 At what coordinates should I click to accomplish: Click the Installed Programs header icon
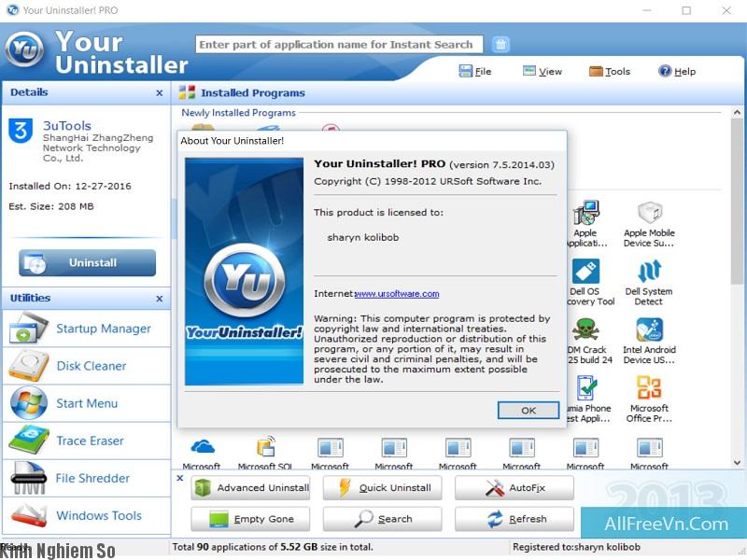(187, 92)
